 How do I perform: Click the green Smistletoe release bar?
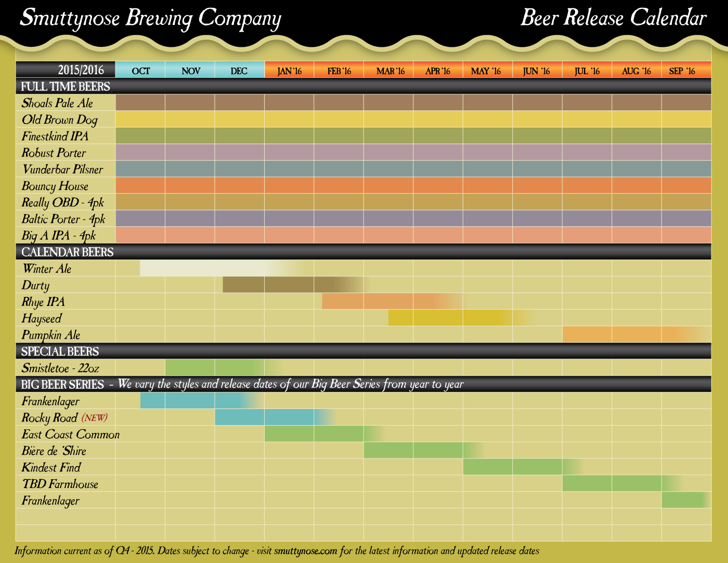223,368
